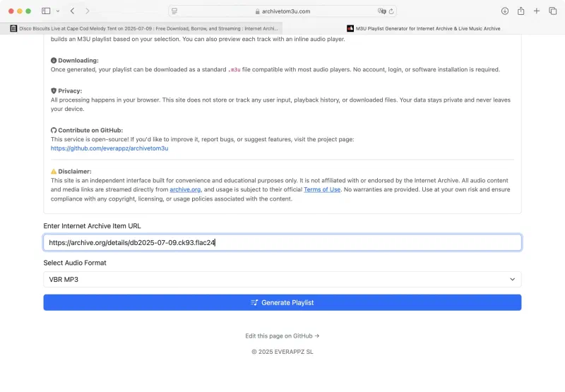Screen dimensions: 565x392
Task: Click the translate icon in address bar
Action: point(381,11)
